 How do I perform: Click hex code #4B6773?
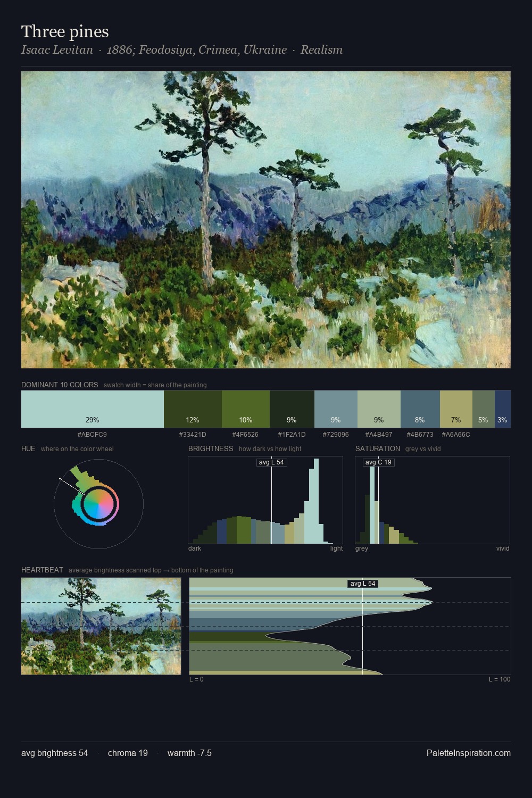point(420,435)
